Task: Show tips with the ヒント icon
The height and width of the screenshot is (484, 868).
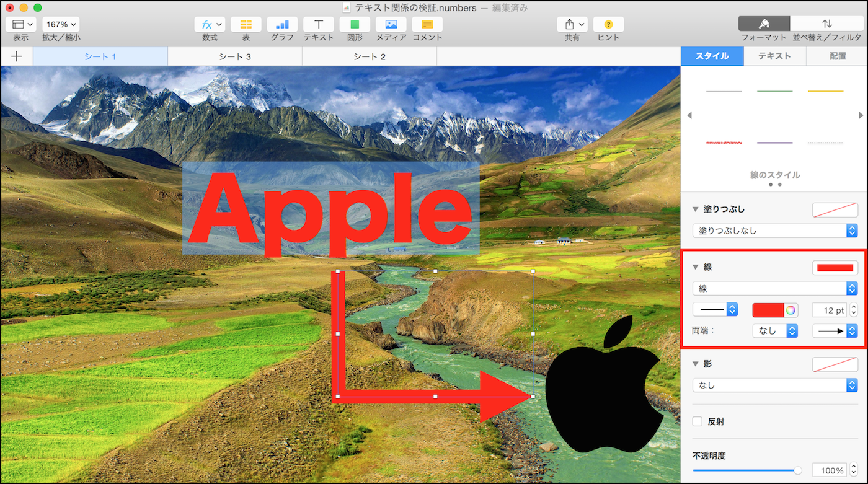Action: click(x=608, y=24)
